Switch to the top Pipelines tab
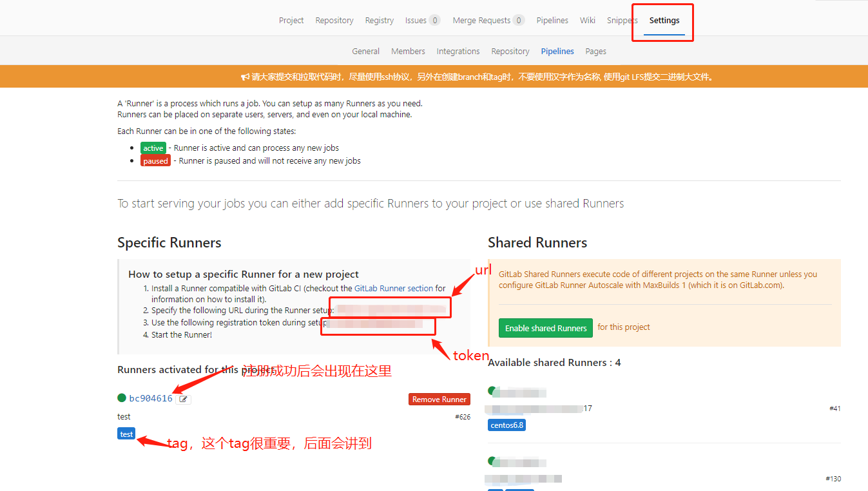The image size is (868, 491). pos(552,20)
